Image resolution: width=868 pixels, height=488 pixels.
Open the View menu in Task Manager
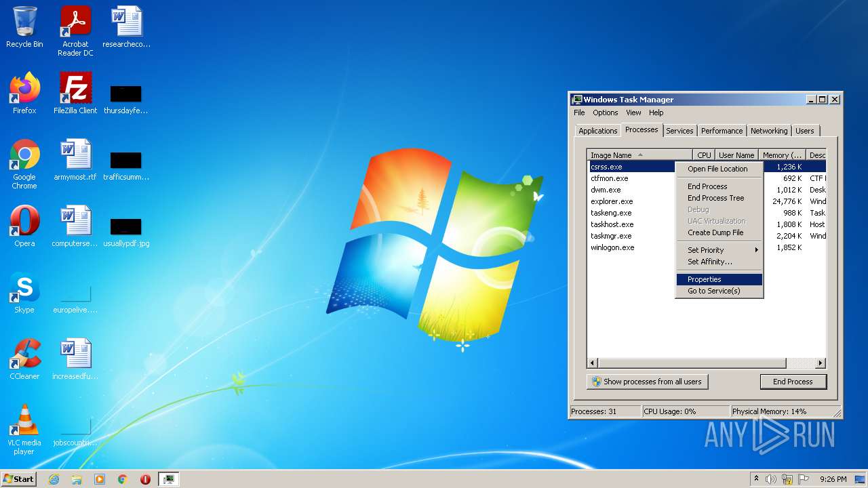pyautogui.click(x=633, y=113)
